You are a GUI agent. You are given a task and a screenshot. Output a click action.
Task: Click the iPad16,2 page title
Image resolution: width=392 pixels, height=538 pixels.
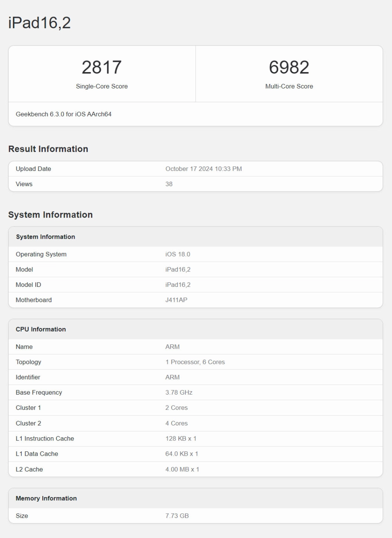click(x=39, y=23)
